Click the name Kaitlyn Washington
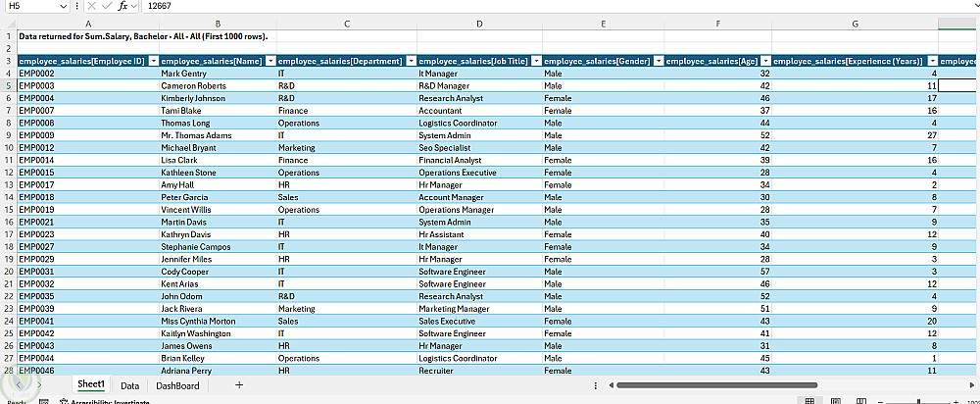This screenshot has width=980, height=404. coord(196,334)
